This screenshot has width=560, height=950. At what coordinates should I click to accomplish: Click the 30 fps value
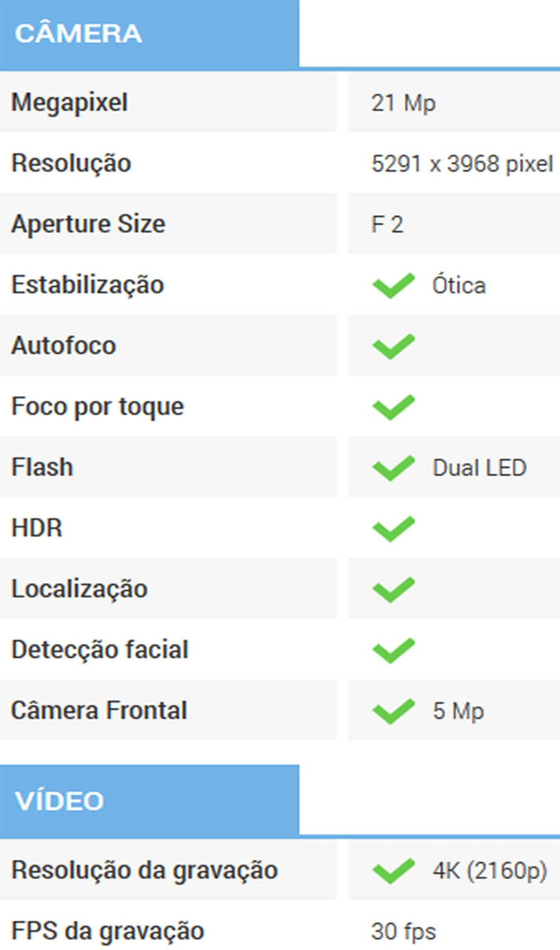(403, 932)
